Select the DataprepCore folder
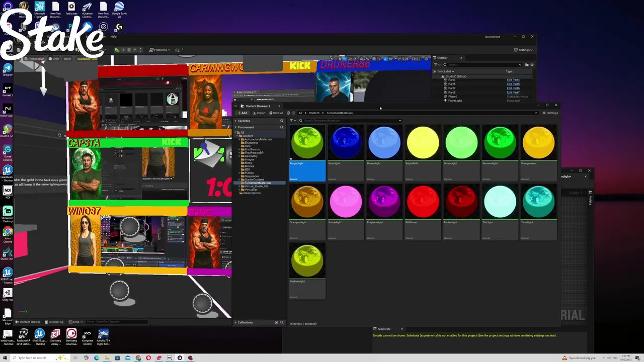The height and width of the screenshot is (362, 644). [251, 193]
